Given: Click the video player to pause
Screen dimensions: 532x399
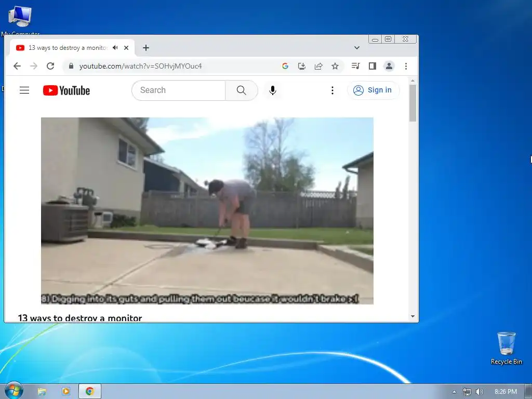Looking at the screenshot, I should pyautogui.click(x=207, y=211).
